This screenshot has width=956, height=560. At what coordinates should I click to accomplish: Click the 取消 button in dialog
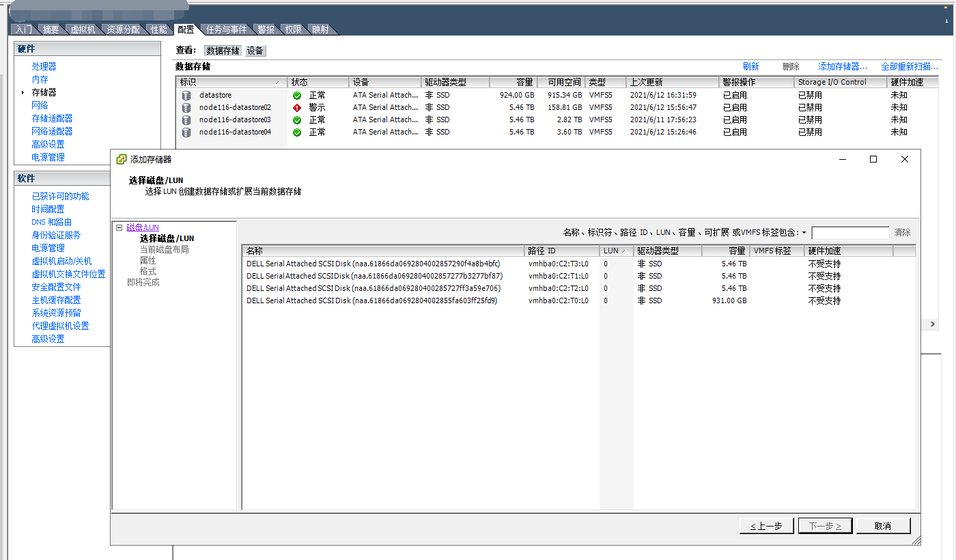pos(883,526)
